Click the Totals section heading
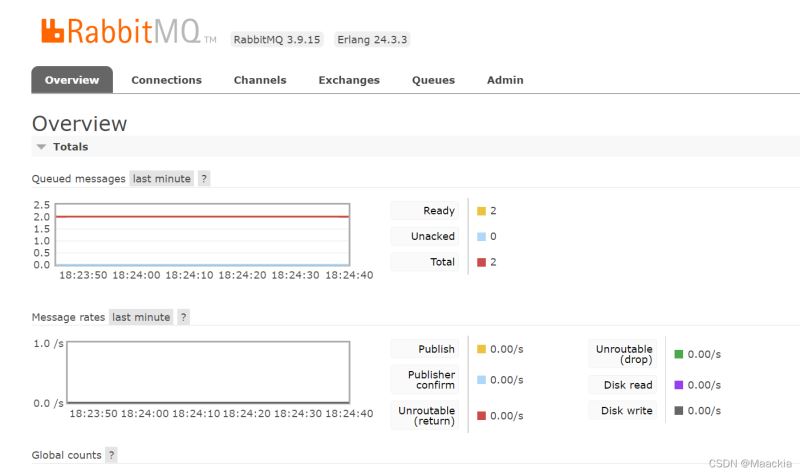Image resolution: width=800 pixels, height=473 pixels. click(x=70, y=147)
